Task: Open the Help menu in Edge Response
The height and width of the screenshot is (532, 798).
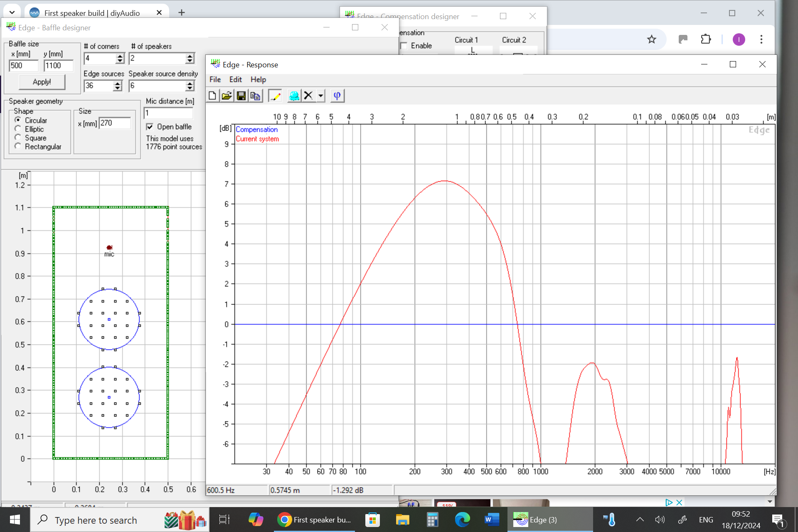Action: click(258, 79)
